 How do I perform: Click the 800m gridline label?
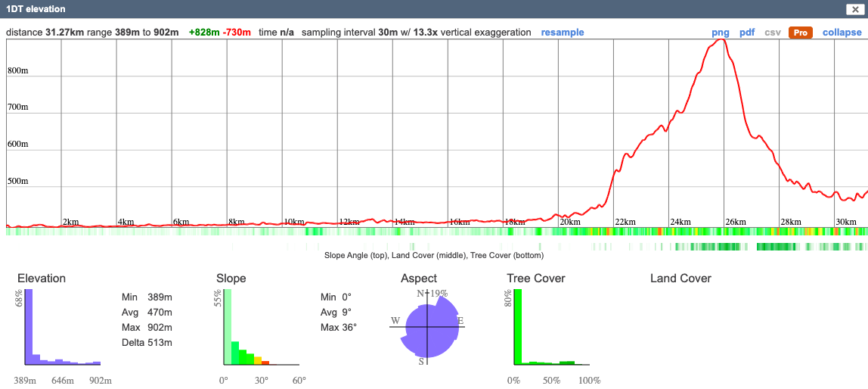click(17, 71)
